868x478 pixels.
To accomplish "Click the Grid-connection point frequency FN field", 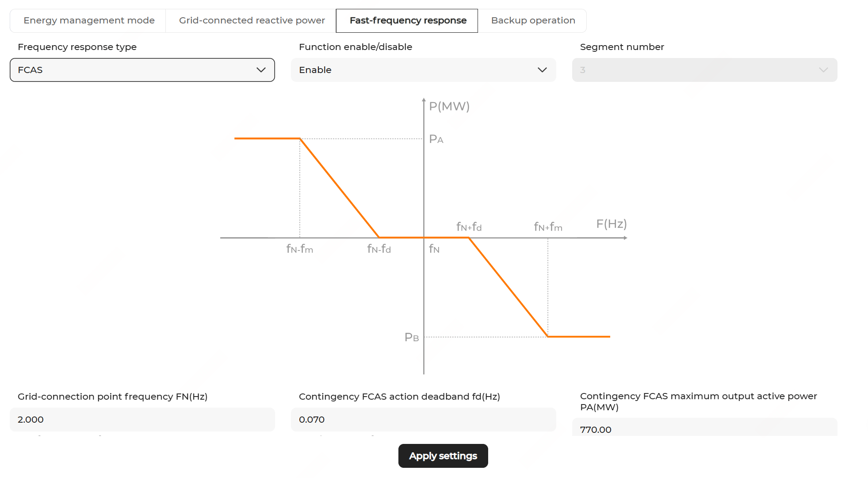I will click(x=142, y=419).
